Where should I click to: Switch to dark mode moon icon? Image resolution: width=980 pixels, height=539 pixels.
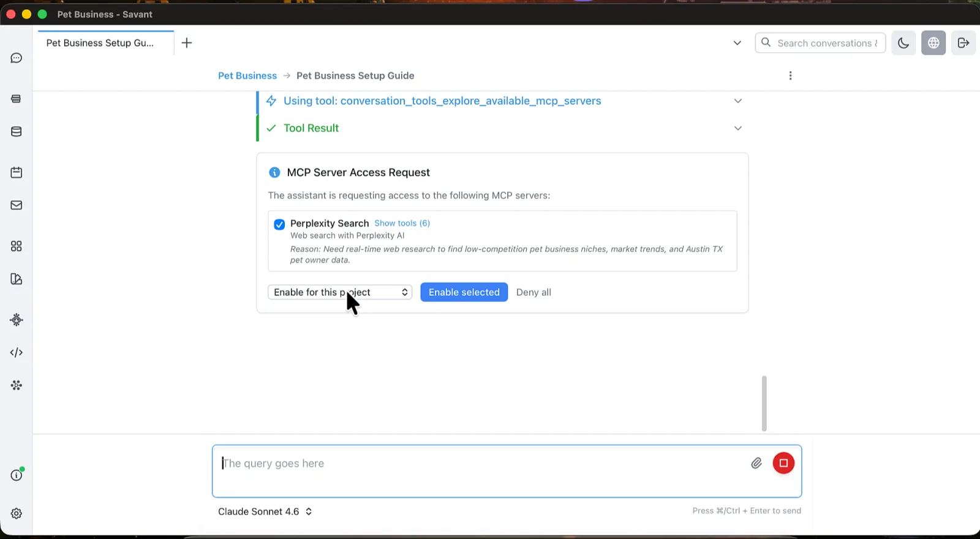coord(903,43)
